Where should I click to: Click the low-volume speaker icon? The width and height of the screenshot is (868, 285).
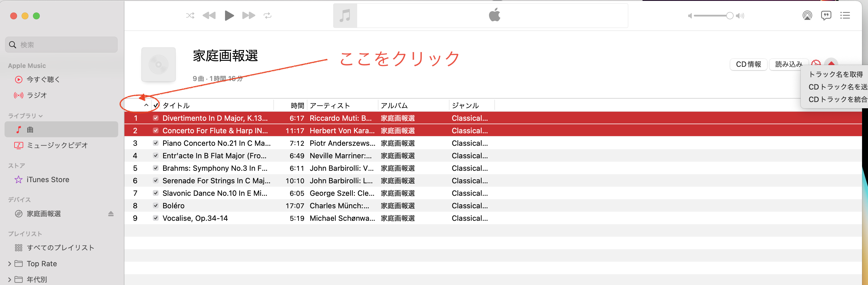pyautogui.click(x=690, y=16)
